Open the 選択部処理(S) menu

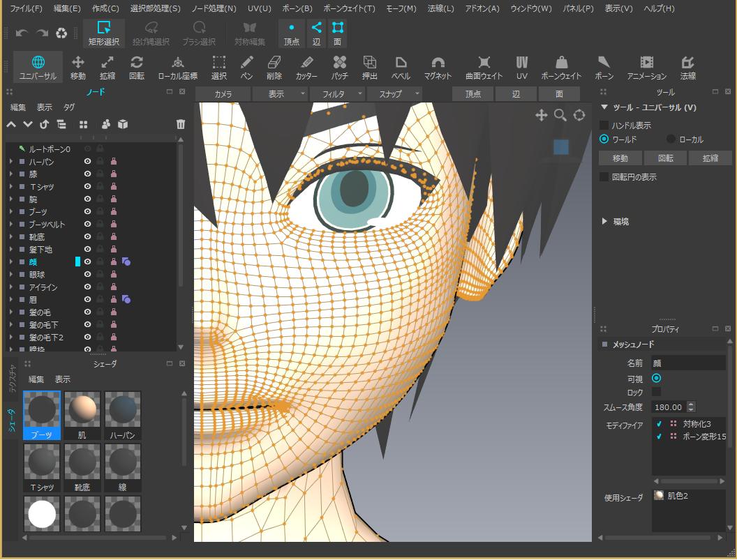tap(155, 8)
